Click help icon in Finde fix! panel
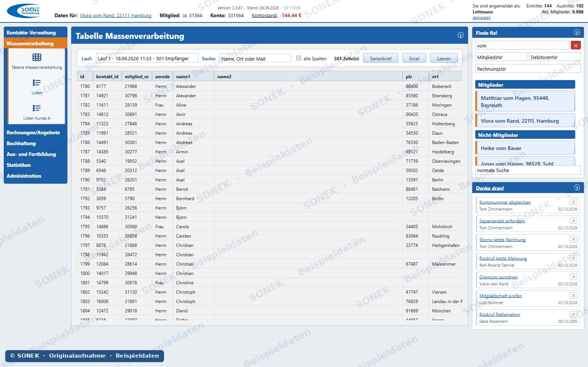This screenshot has width=588, height=367. click(577, 33)
